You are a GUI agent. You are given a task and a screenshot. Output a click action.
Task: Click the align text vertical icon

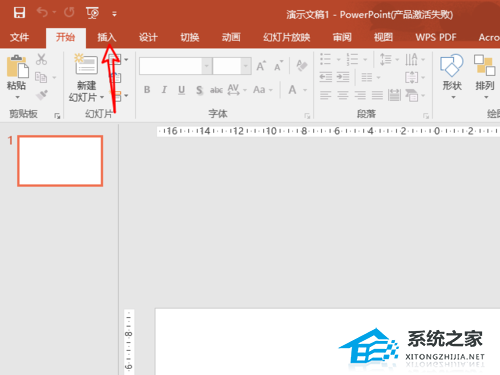pos(411,77)
